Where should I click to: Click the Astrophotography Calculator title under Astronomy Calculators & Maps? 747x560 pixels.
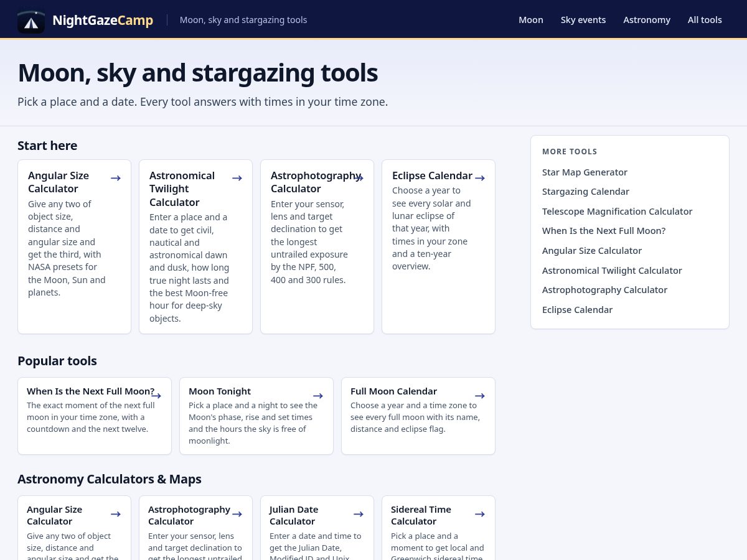pyautogui.click(x=189, y=515)
